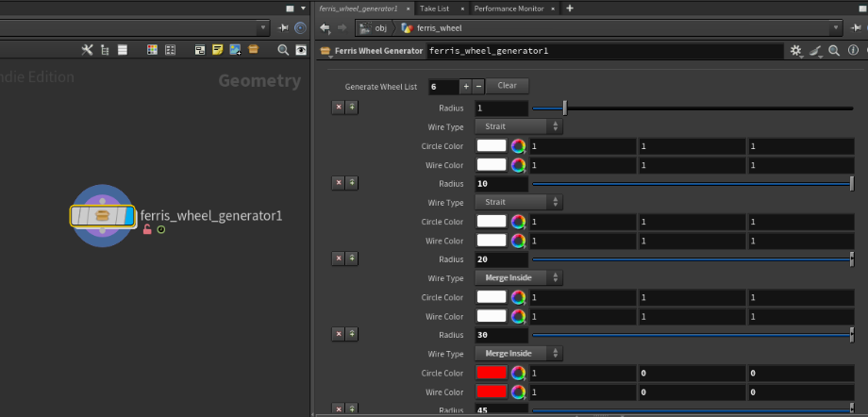The height and width of the screenshot is (417, 868).
Task: Click the color wheel picker for red Circle Color
Action: click(x=518, y=373)
